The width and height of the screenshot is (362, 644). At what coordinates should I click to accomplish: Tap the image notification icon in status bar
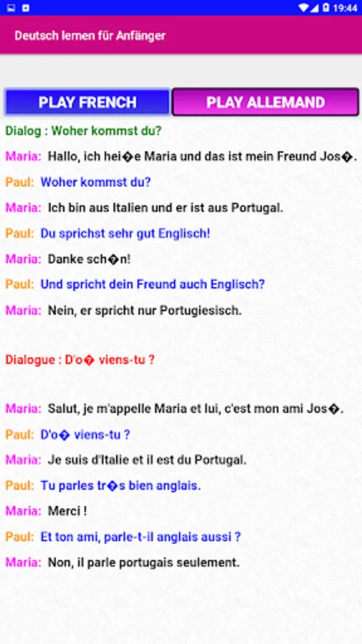(x=11, y=7)
